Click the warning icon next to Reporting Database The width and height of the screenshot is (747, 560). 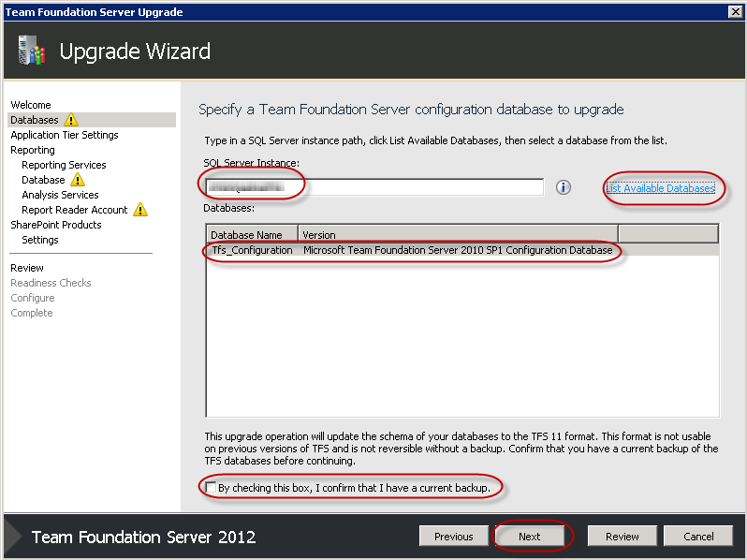pos(78,180)
